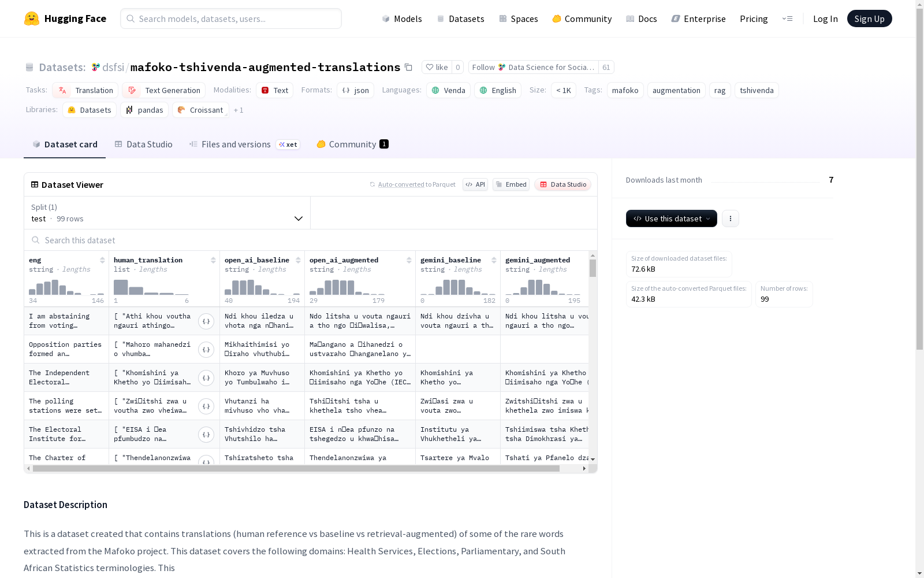This screenshot has height=578, width=924.
Task: Expand the +1 more libraries indicator
Action: 239,110
